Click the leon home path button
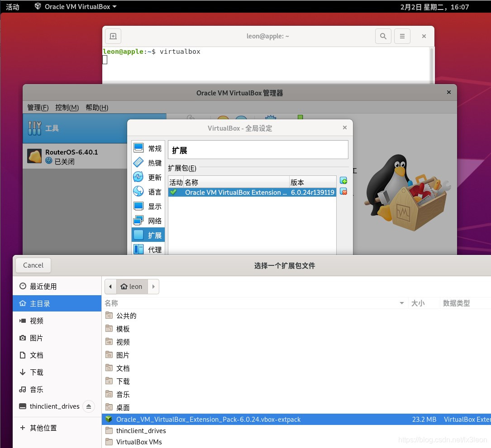The height and width of the screenshot is (448, 491). (x=132, y=287)
